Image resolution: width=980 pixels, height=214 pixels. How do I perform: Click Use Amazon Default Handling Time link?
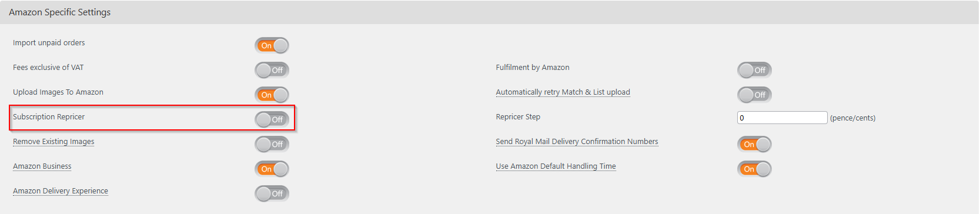pyautogui.click(x=556, y=166)
